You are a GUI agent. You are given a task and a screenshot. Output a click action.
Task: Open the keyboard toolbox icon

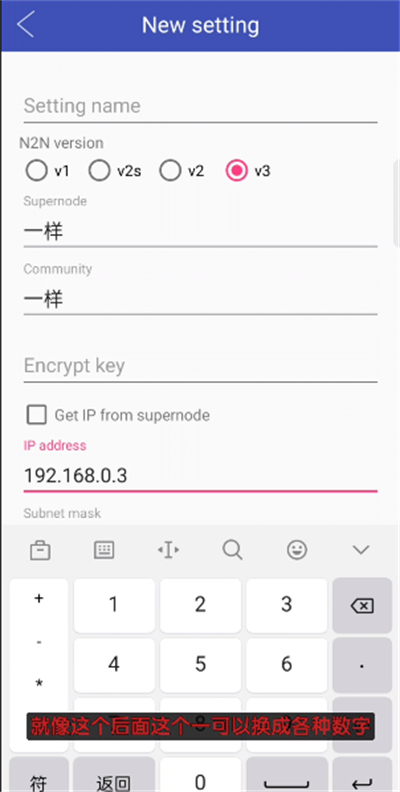40,550
